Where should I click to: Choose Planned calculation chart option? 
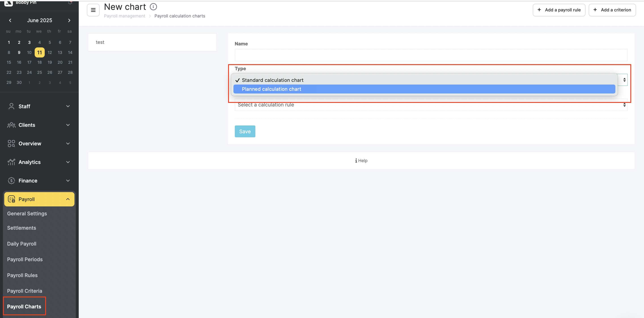pos(424,89)
